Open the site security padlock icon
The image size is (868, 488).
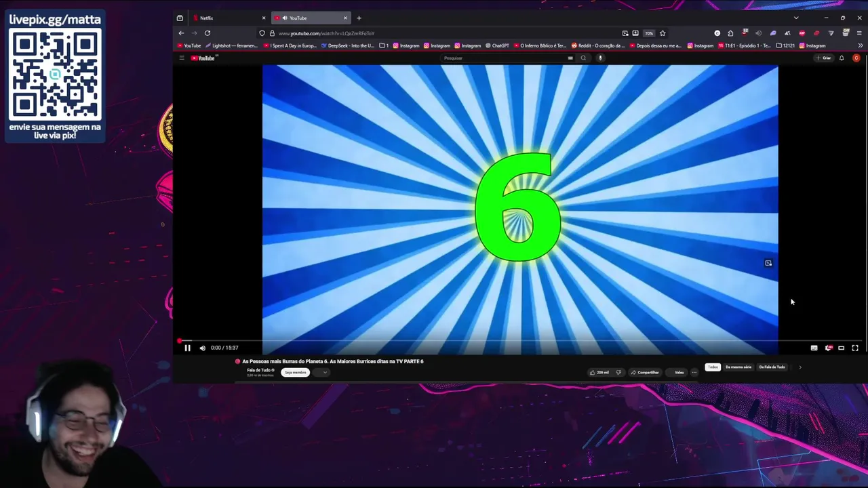tap(272, 33)
